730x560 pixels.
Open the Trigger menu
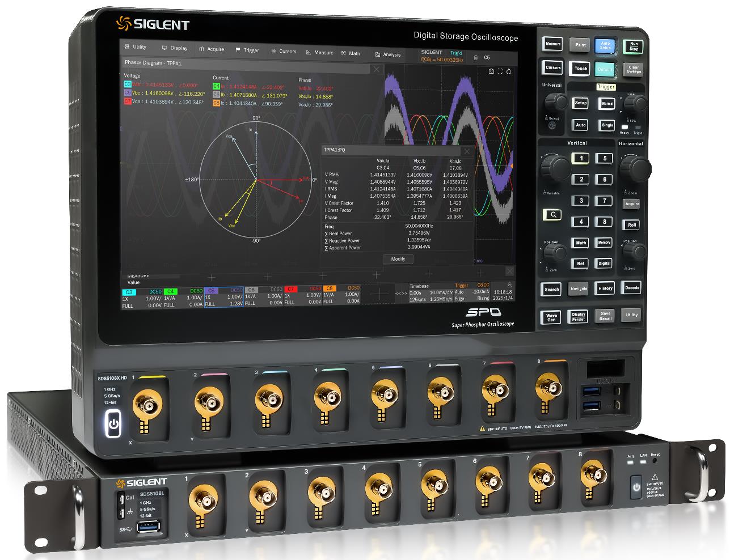pos(247,50)
